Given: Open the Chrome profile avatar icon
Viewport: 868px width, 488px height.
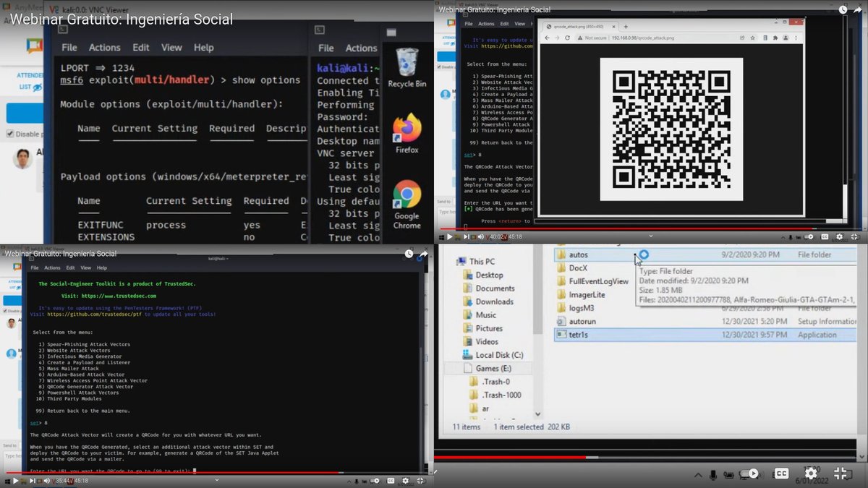Looking at the screenshot, I should [x=786, y=38].
